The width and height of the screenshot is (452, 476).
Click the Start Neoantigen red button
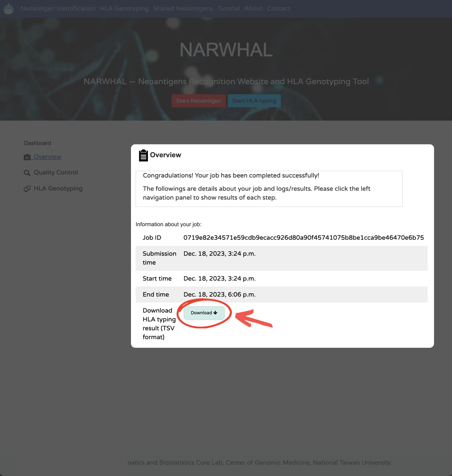click(199, 101)
